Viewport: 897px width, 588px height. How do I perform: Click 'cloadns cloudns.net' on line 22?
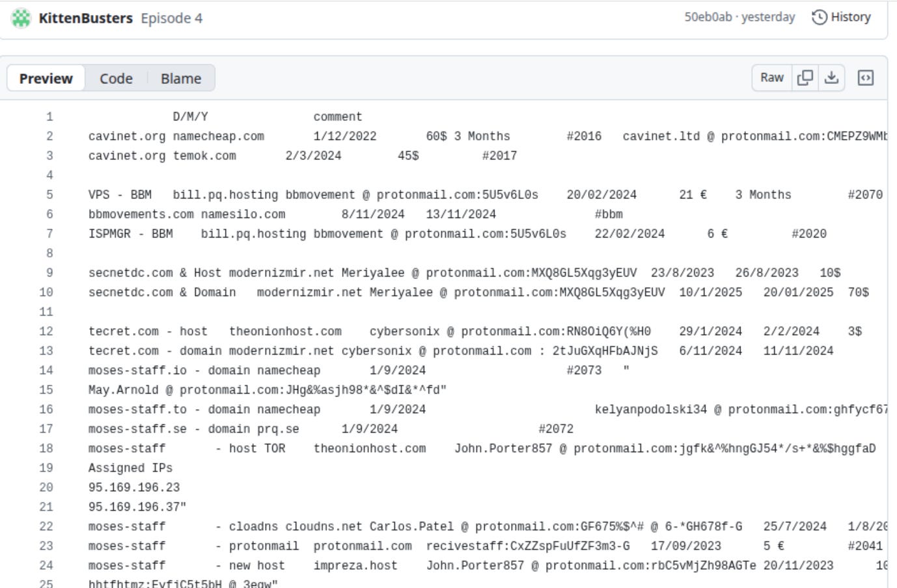pos(296,527)
